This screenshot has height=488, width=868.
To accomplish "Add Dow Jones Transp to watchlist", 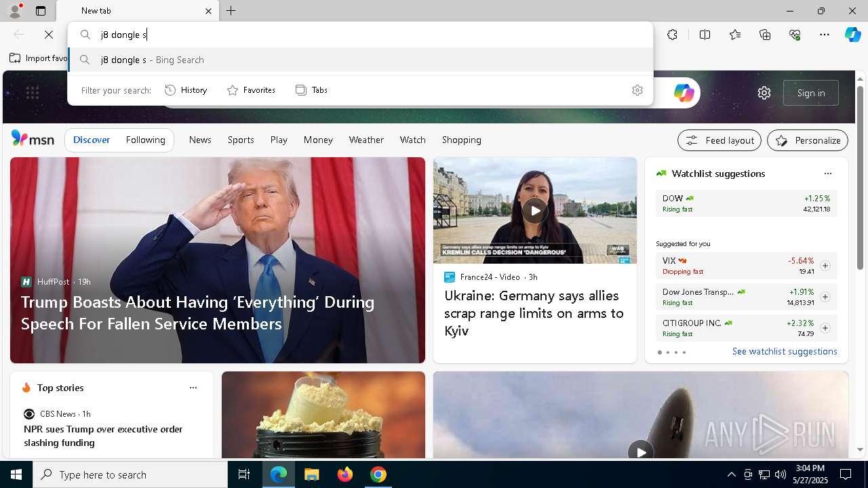I will point(825,297).
